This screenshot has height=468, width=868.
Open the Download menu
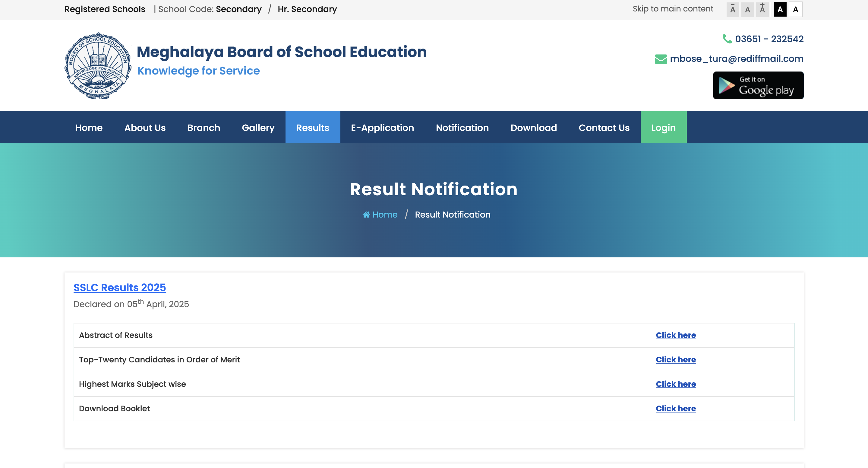pos(533,127)
